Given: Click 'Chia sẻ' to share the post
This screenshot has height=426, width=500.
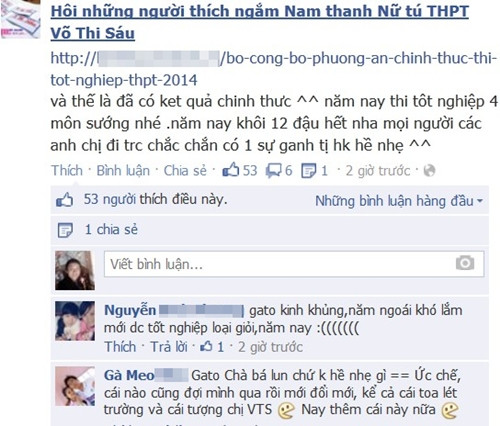Looking at the screenshot, I should [185, 171].
